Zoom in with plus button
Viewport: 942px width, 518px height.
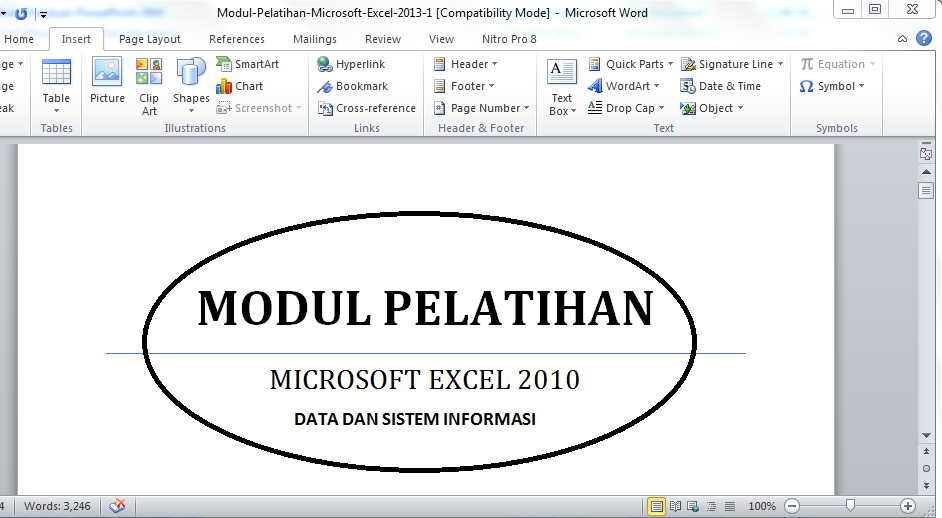(908, 506)
